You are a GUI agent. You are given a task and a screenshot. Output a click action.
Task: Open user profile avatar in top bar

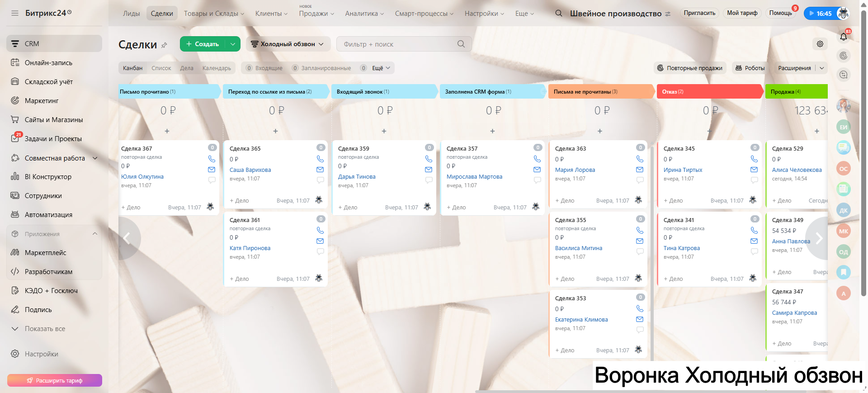pos(843,13)
